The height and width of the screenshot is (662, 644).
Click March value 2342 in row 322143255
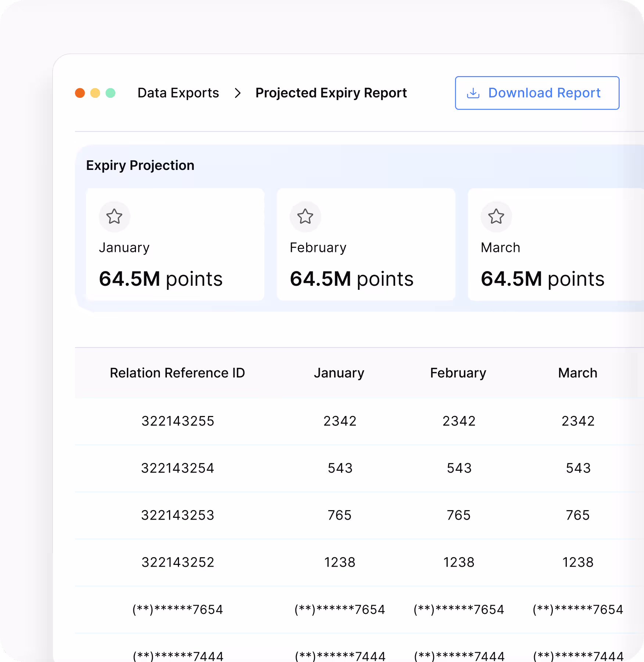tap(578, 421)
